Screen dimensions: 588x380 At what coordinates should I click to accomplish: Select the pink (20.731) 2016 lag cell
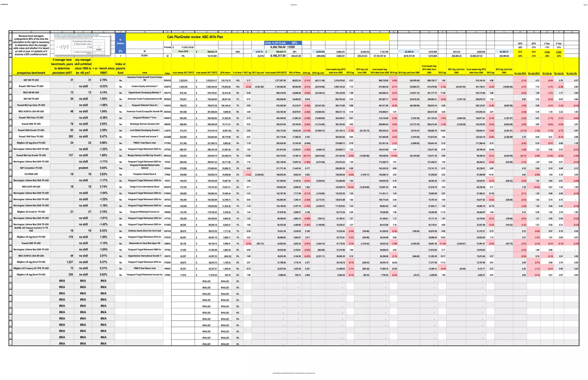tap(307, 156)
